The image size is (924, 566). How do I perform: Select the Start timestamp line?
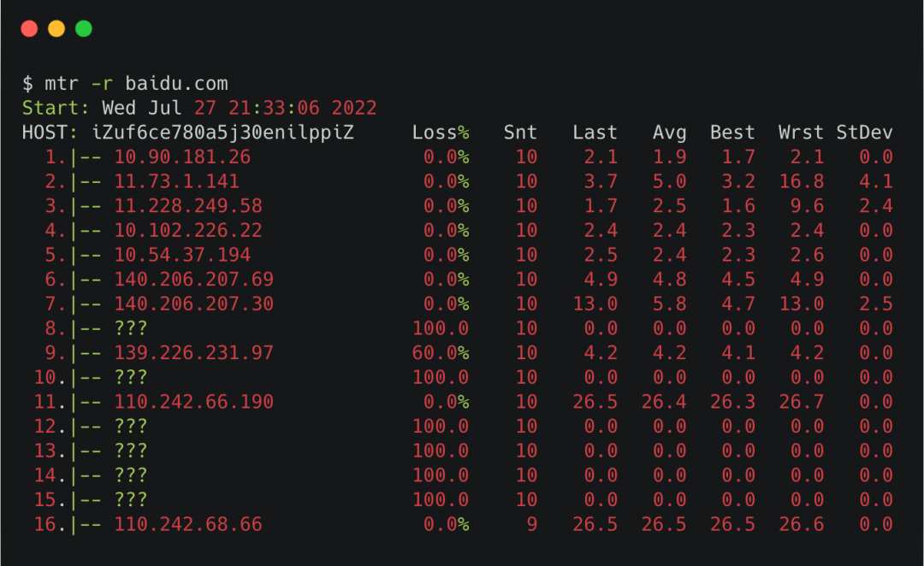click(199, 108)
